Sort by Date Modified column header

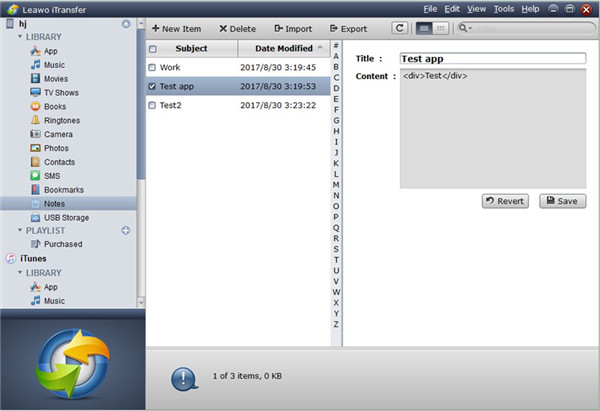coord(284,49)
